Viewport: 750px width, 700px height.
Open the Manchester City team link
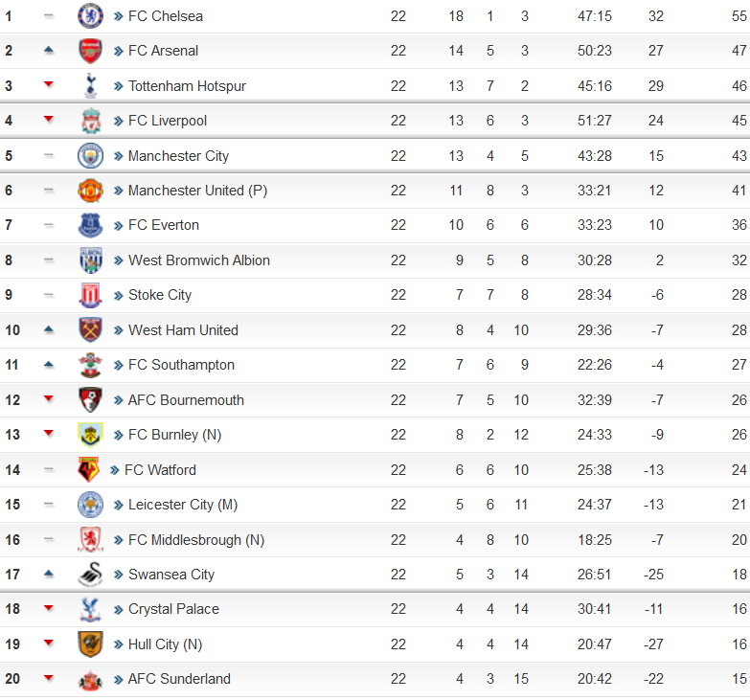click(178, 156)
